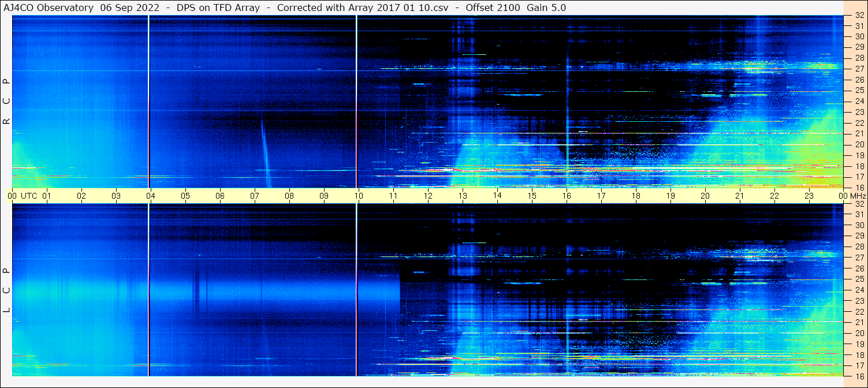Click the 04 hour mark on the UTC axis
Screen dimensions: 868x388
150,196
